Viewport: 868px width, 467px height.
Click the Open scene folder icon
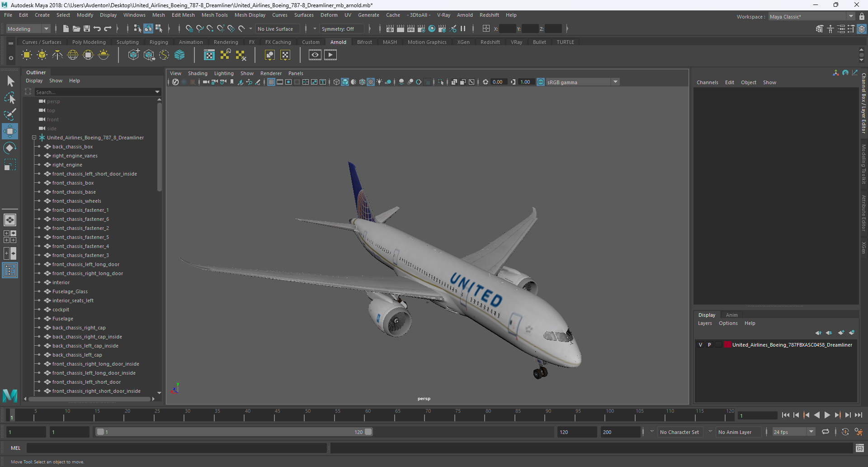click(76, 29)
